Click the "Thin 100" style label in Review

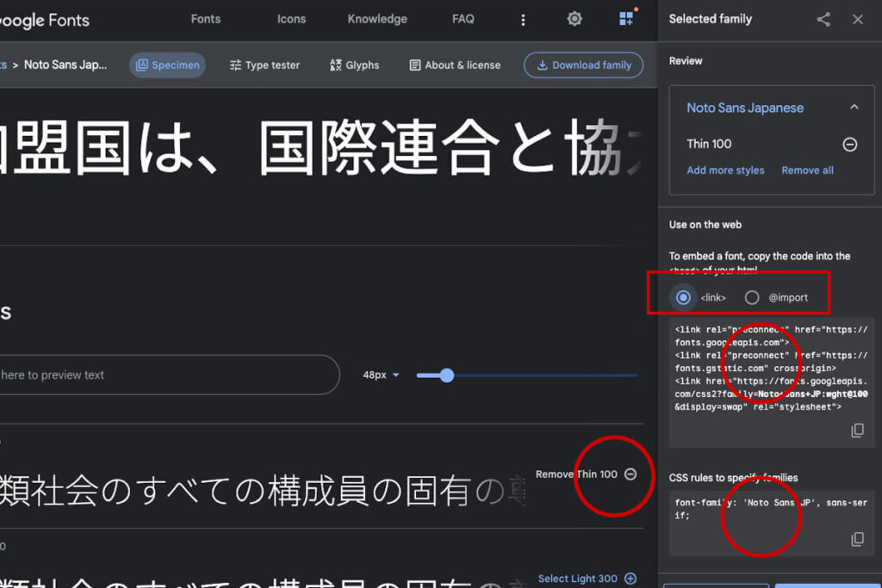click(x=709, y=144)
